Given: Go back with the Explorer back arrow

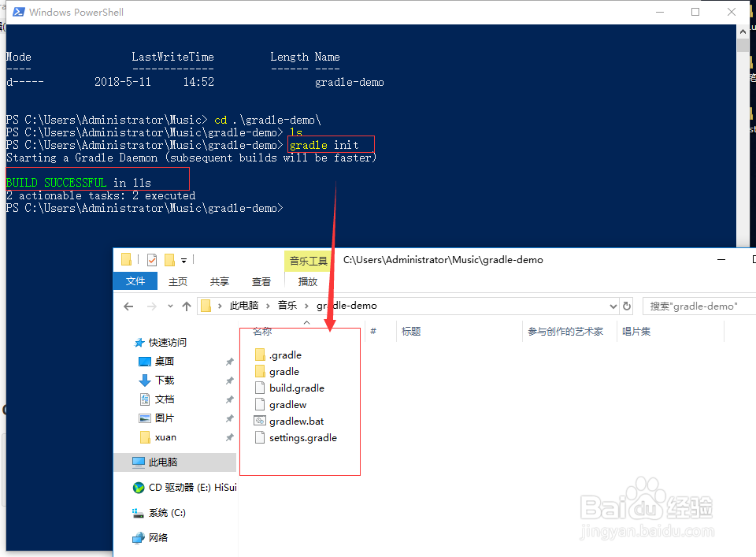Looking at the screenshot, I should [x=128, y=306].
